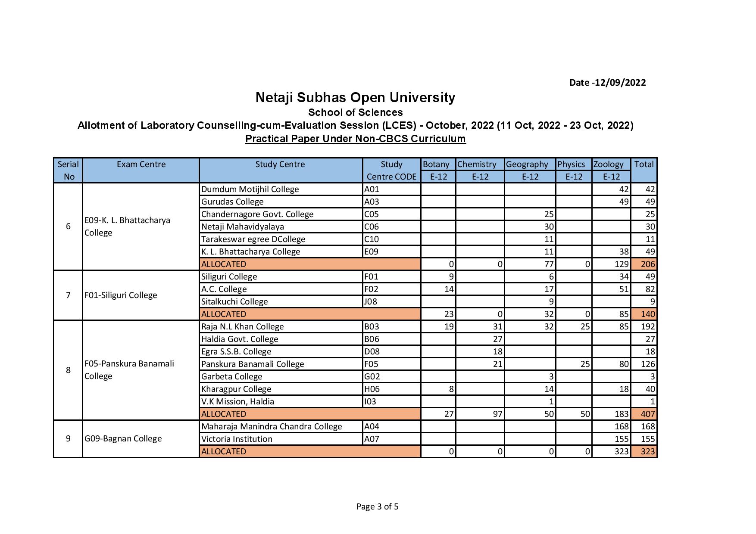
Task: Click the underlined Practical Paper Under Non-CBCS Curriculum heading
Action: tap(355, 139)
